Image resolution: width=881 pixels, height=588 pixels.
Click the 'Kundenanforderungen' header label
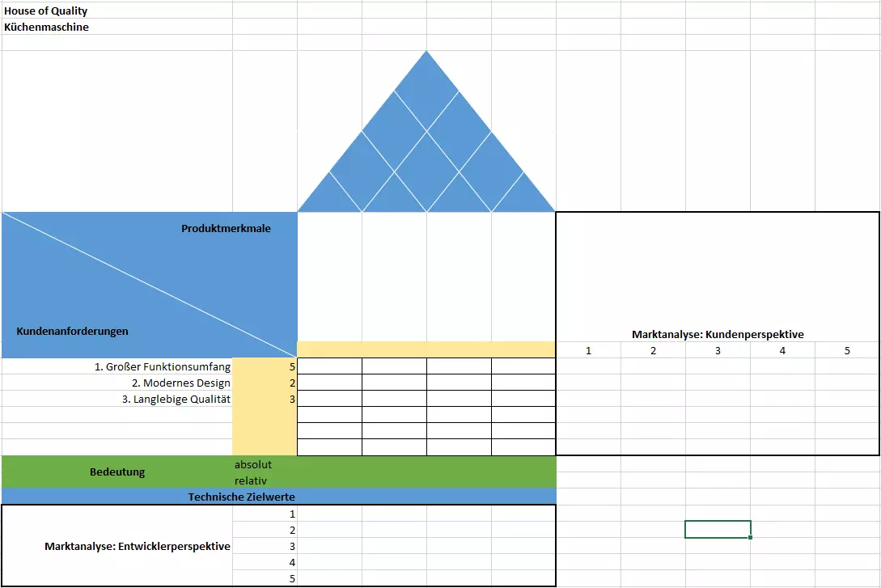click(x=73, y=332)
